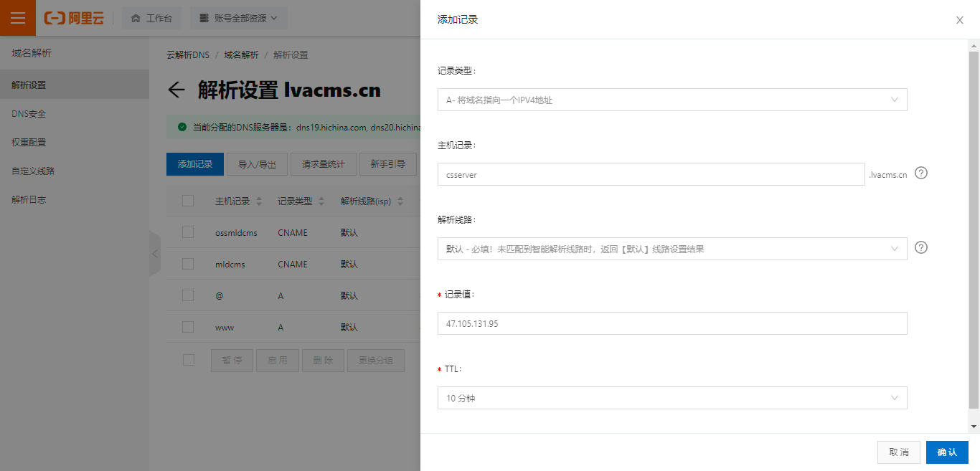Check the ossmldcms row checkbox
980x471 pixels.
pyautogui.click(x=188, y=232)
